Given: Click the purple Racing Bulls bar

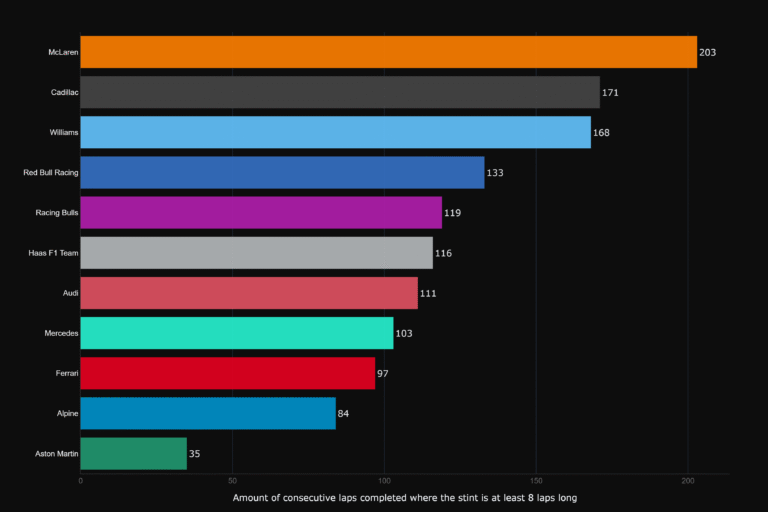Looking at the screenshot, I should [x=261, y=212].
